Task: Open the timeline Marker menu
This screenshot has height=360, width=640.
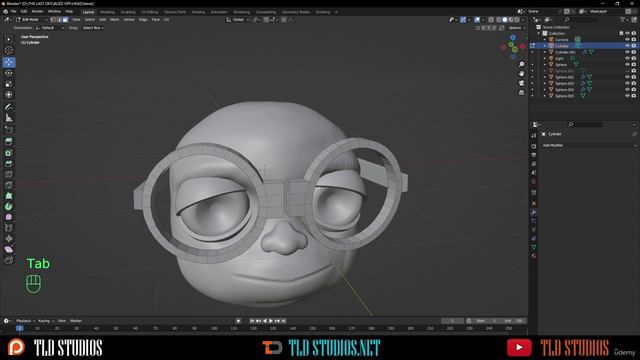Action: pyautogui.click(x=76, y=321)
